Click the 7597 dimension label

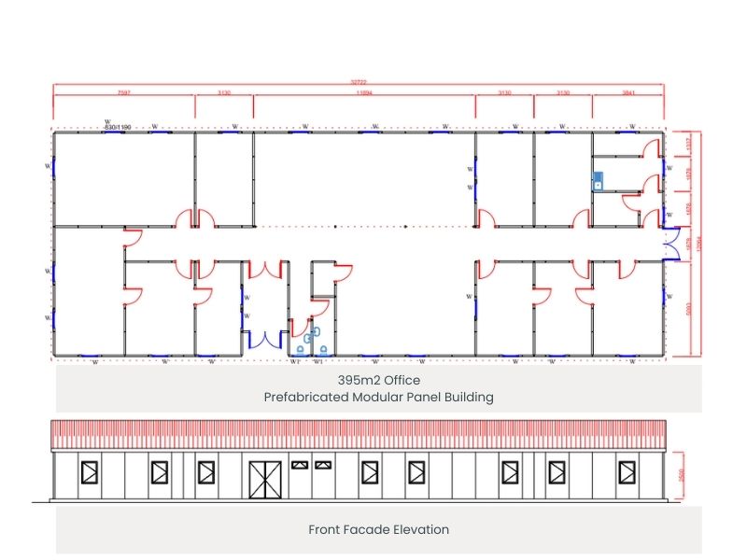click(x=123, y=94)
